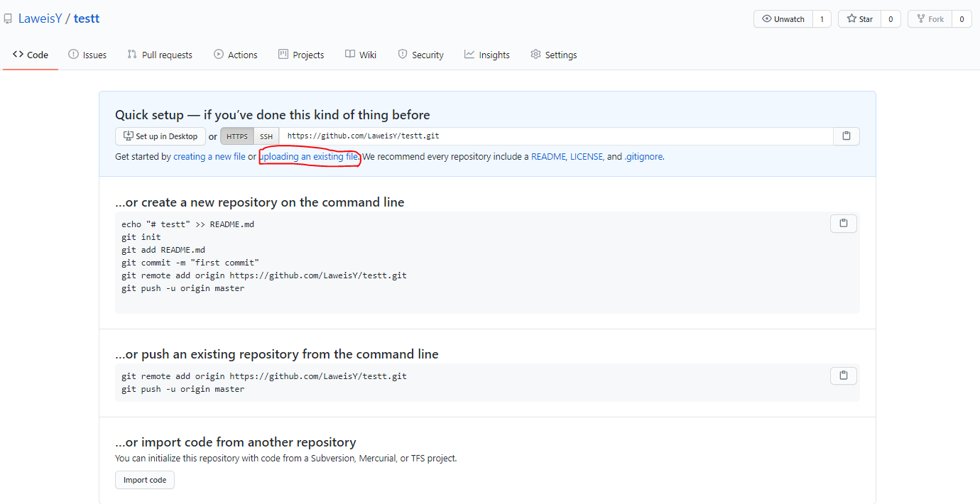Click the 'git commit -m "first commit"' line
The width and height of the screenshot is (980, 504).
pyautogui.click(x=190, y=263)
